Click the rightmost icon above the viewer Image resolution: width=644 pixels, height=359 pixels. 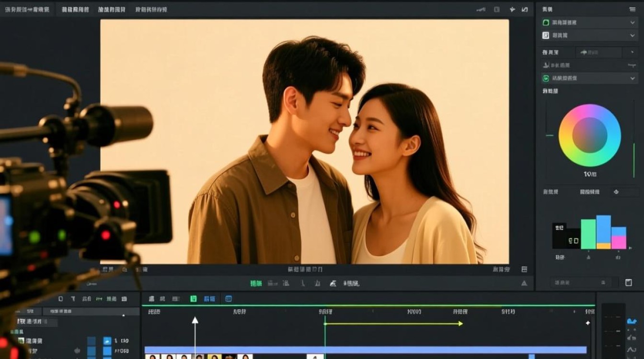coord(525,10)
